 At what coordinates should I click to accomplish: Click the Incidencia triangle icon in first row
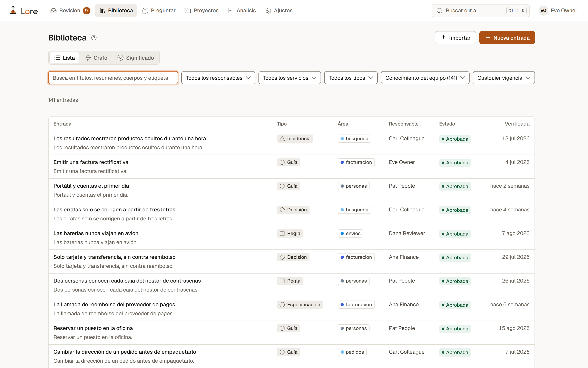tap(282, 138)
